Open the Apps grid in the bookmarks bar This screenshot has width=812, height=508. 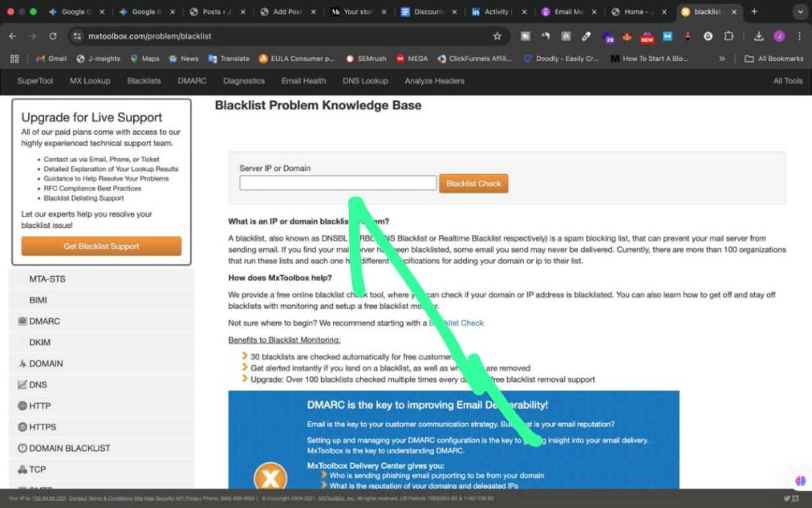click(x=14, y=59)
